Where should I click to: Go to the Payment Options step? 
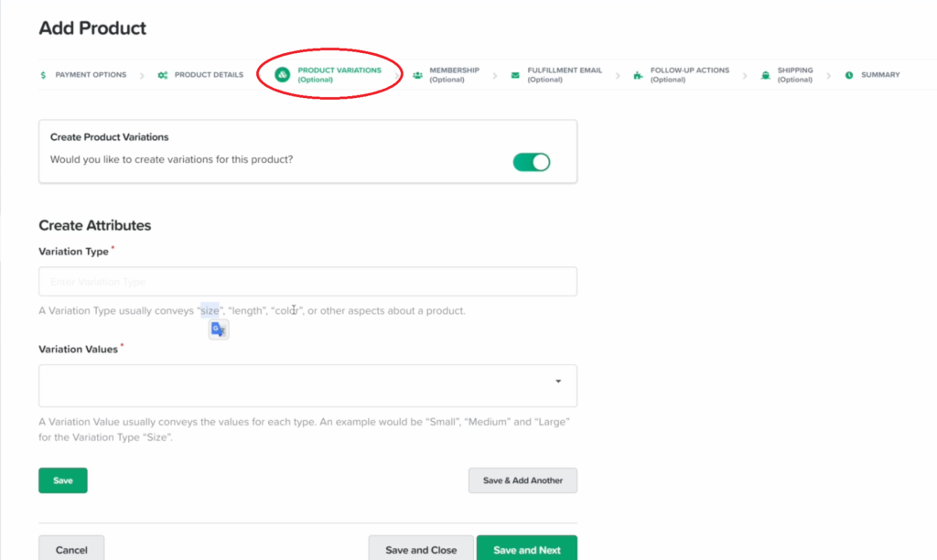point(91,75)
